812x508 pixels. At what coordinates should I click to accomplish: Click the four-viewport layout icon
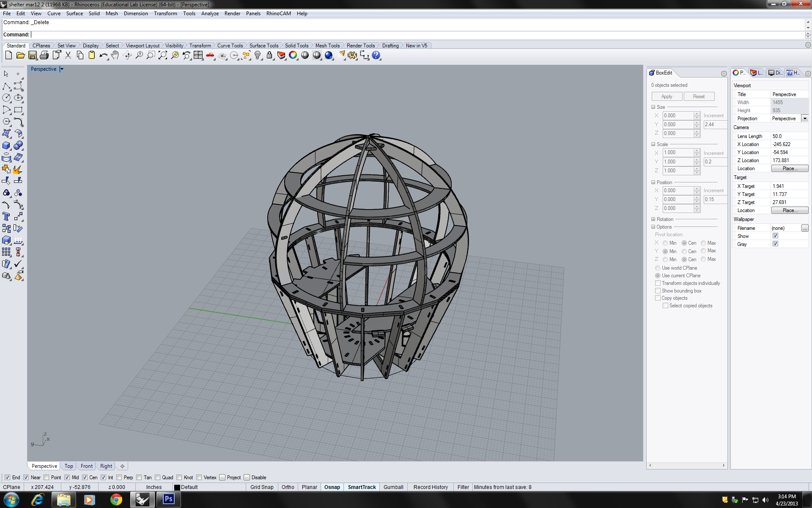198,55
